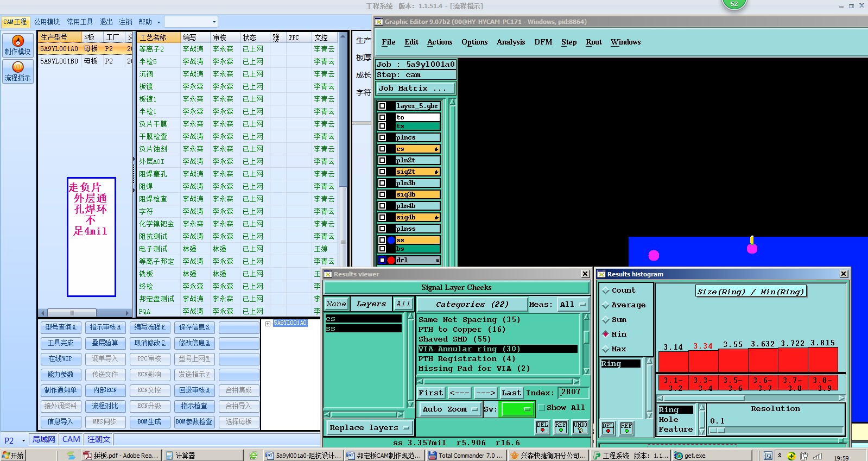Open the 制作模块 sidebar icon
868x461 pixels.
(x=17, y=45)
